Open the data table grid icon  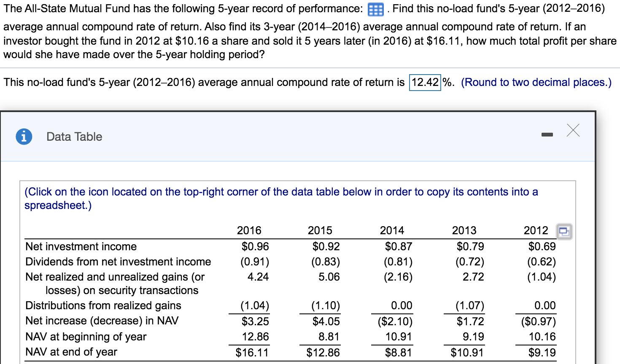[x=375, y=9]
